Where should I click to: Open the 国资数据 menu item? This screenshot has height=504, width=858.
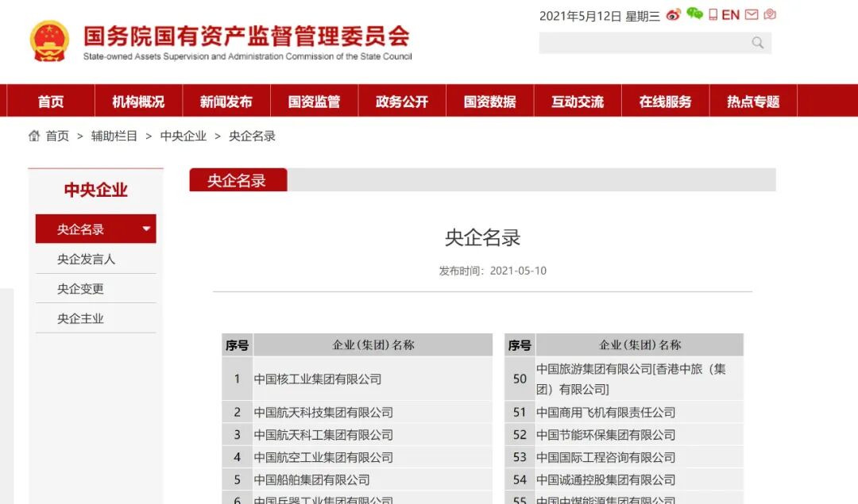click(x=489, y=100)
